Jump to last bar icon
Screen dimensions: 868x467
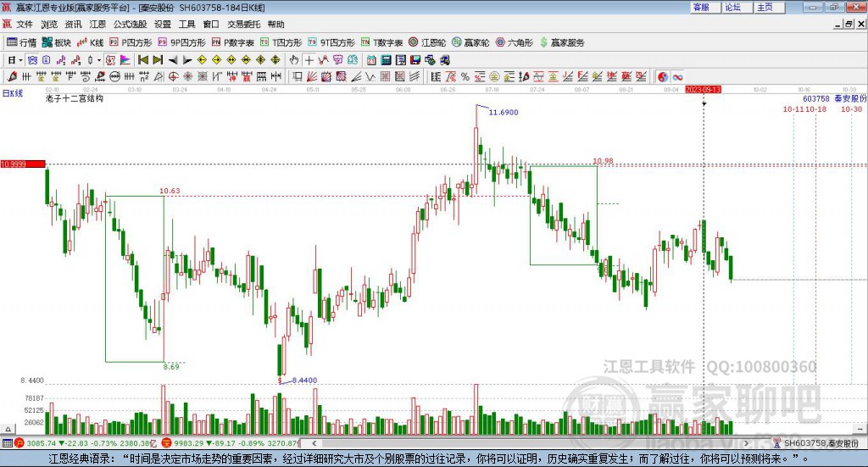[158, 60]
